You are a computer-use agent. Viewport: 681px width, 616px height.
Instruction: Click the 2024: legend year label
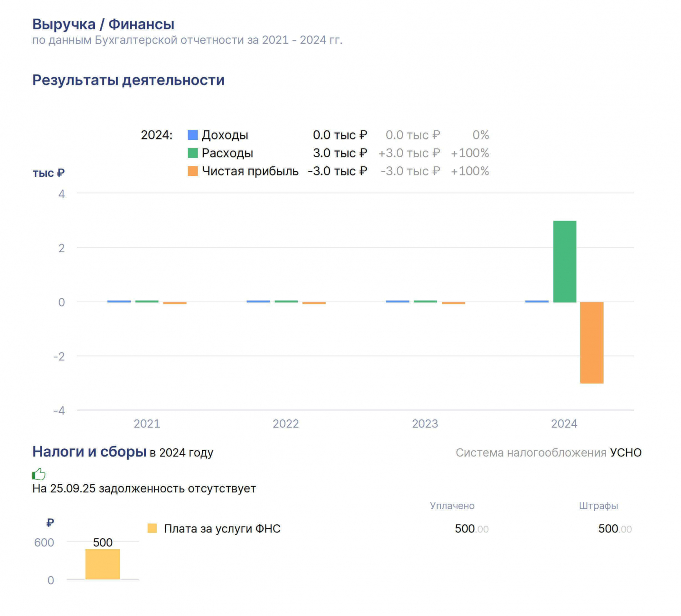[157, 135]
